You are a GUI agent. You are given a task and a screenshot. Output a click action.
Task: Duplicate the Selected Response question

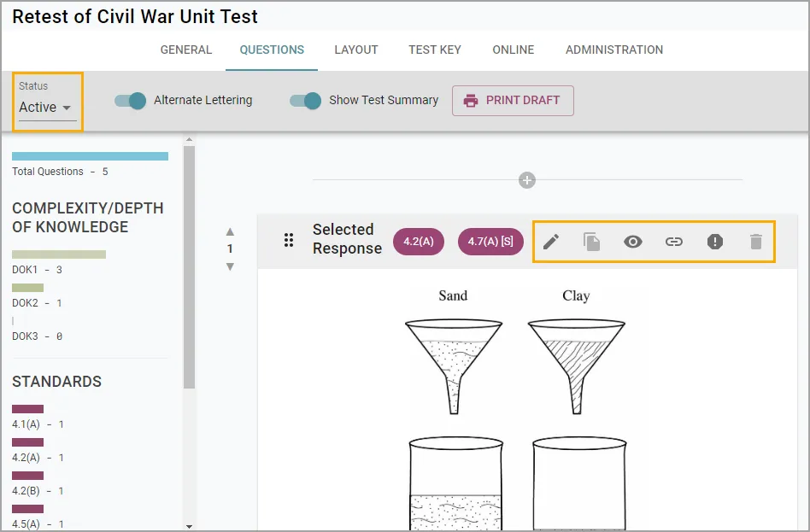[x=592, y=242]
